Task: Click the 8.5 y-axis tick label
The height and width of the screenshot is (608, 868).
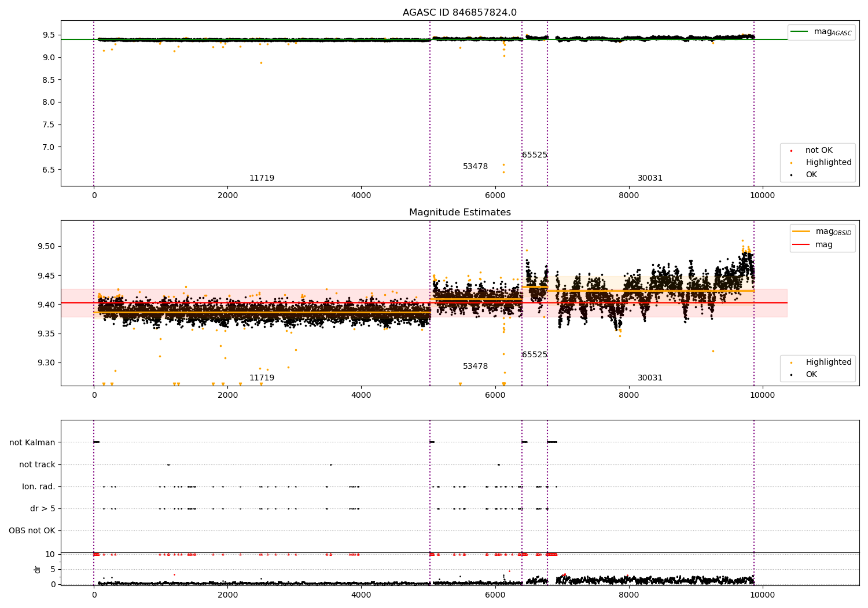Action: point(49,80)
